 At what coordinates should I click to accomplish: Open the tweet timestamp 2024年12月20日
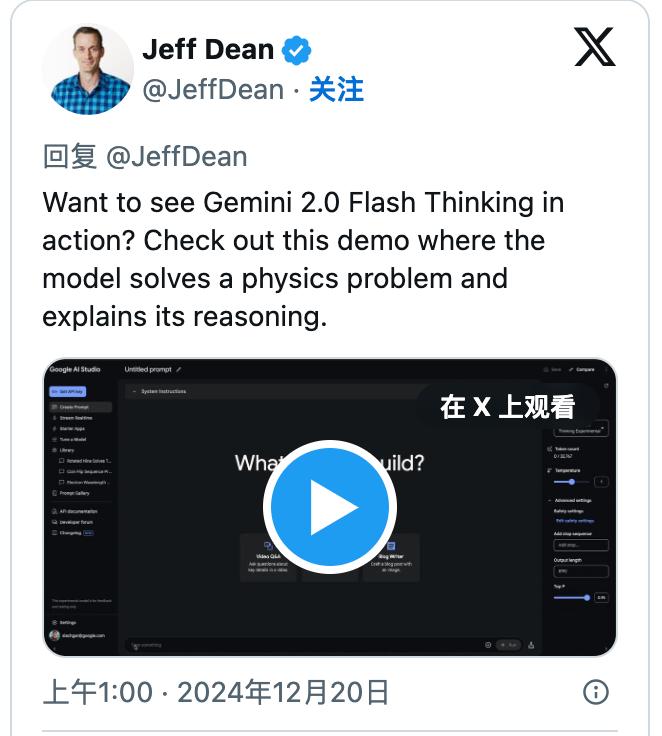283,692
